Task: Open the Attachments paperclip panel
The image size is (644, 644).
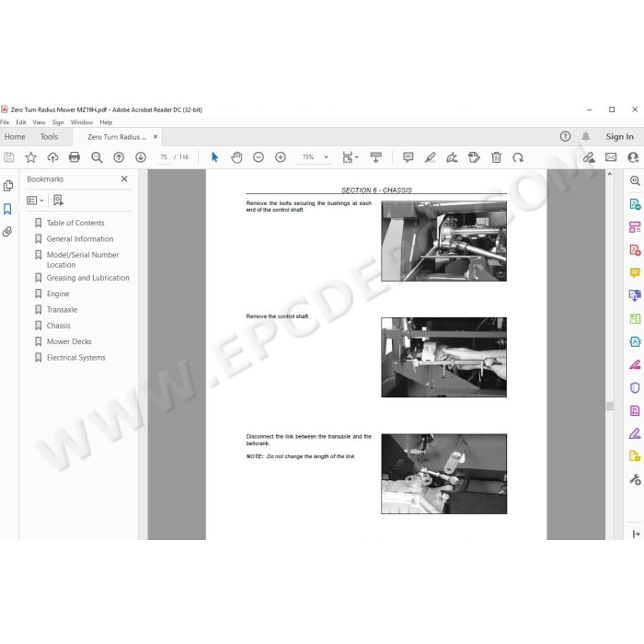Action: pos(7,232)
